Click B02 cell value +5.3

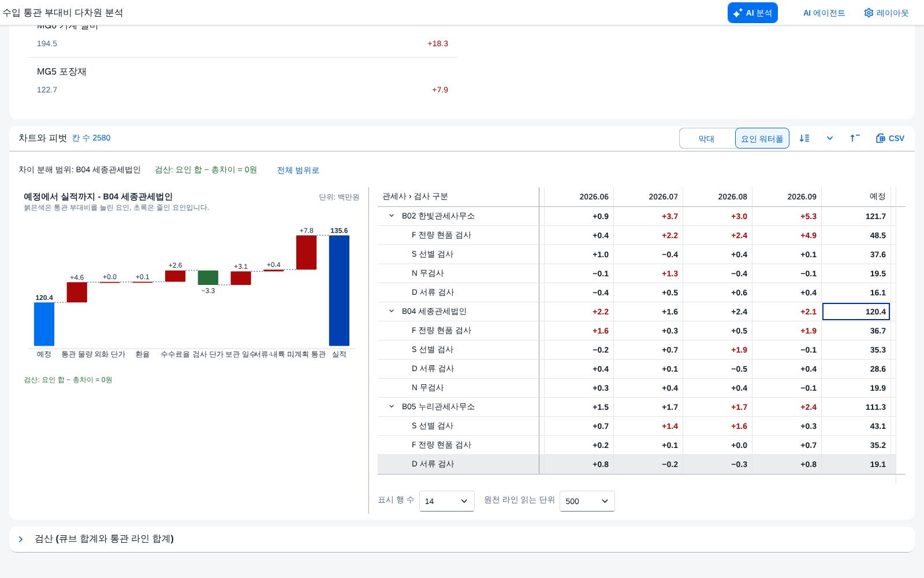pos(787,216)
